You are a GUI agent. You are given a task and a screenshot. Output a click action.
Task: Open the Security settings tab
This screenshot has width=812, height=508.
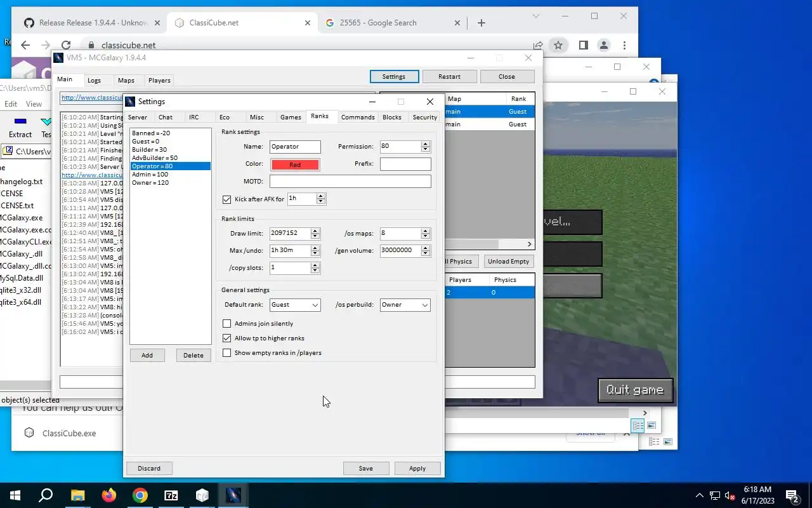pos(424,117)
